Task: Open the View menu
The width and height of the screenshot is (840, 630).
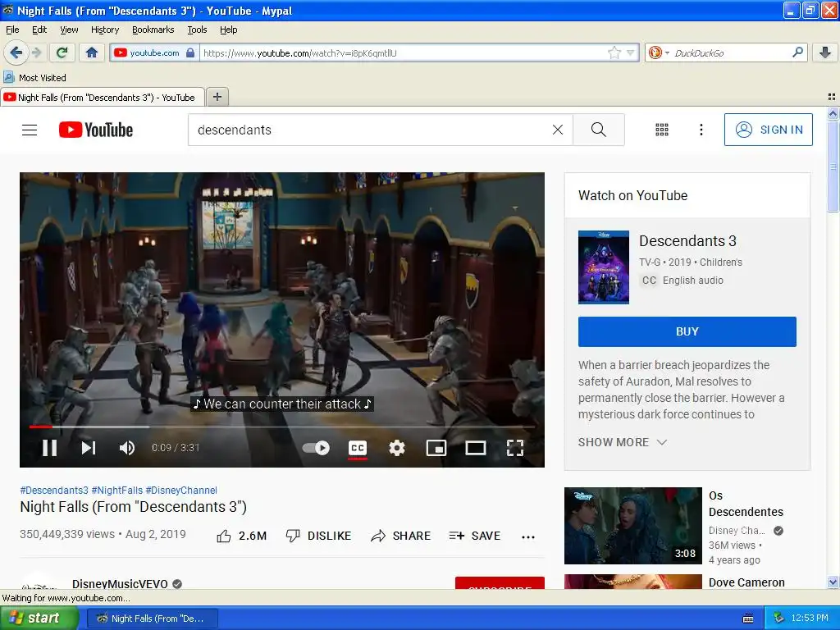Action: coord(69,30)
